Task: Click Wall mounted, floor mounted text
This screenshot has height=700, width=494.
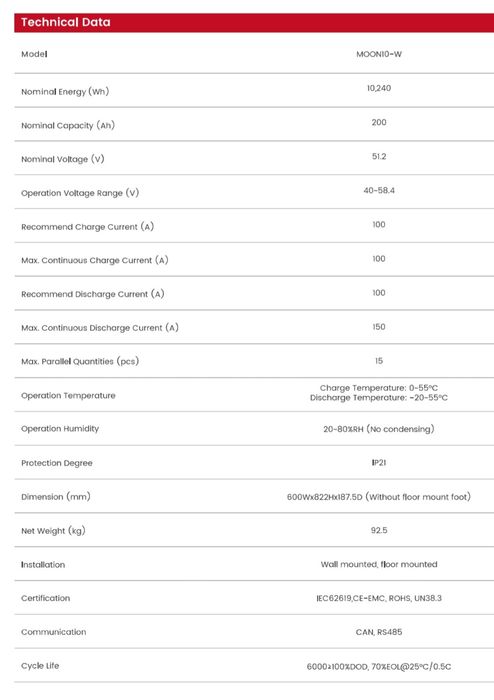Action: pyautogui.click(x=379, y=564)
